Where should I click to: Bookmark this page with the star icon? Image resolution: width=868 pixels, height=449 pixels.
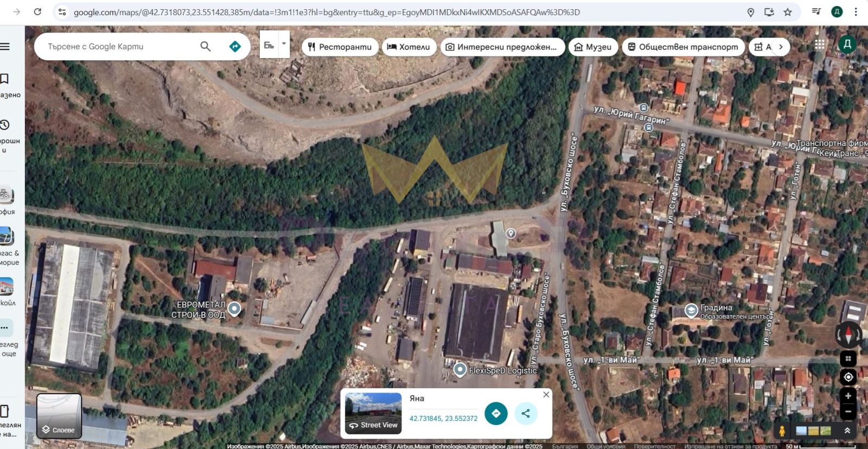[787, 12]
